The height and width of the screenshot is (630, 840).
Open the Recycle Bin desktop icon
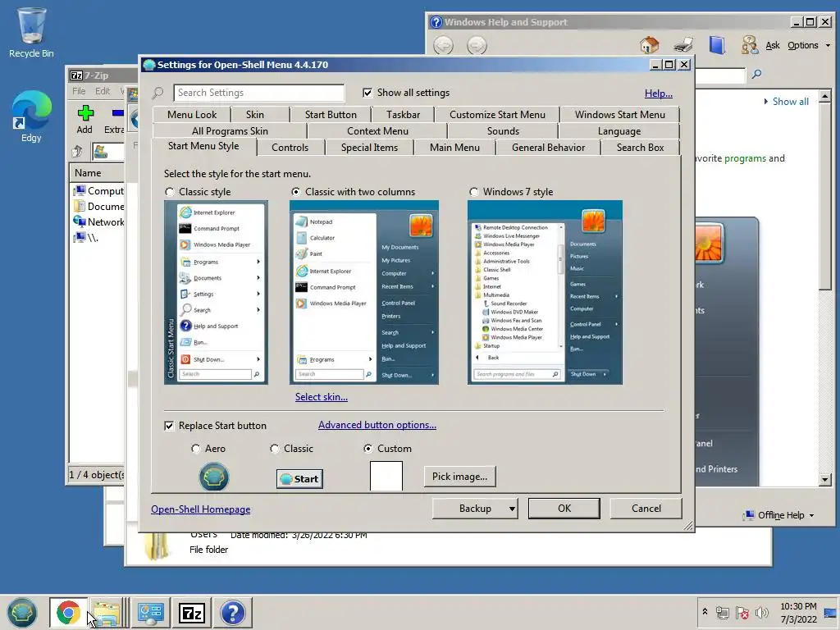click(x=31, y=32)
